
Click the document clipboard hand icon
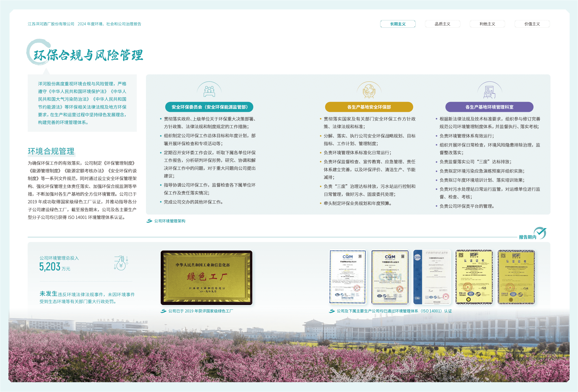click(x=489, y=92)
